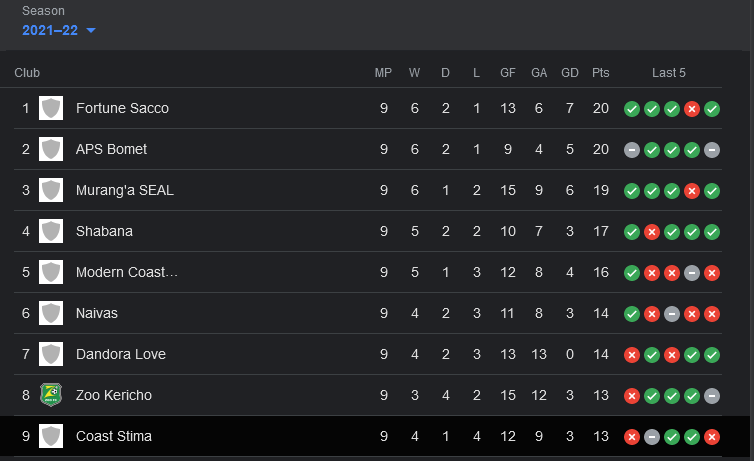This screenshot has width=754, height=461.
Task: Click APS Bomet shield logo
Action: pyautogui.click(x=51, y=149)
